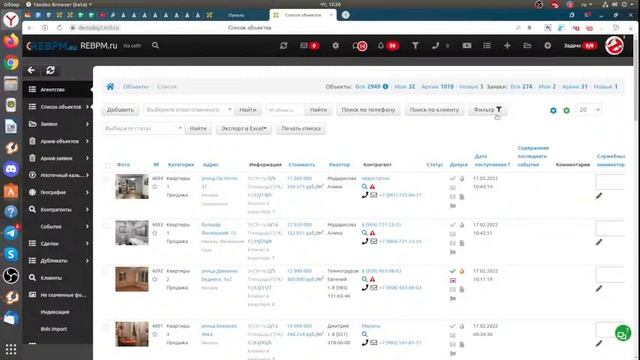The image size is (640, 360).
Task: Sort by the Стоимость column header
Action: pos(302,165)
